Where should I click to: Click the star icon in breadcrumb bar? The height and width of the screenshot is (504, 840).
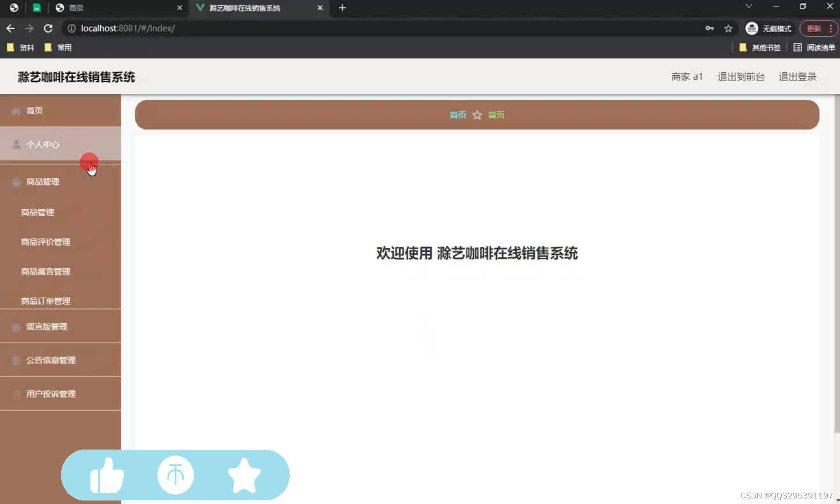(477, 115)
